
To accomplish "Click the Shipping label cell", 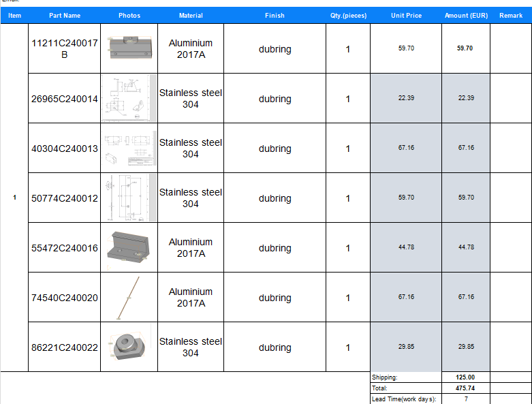I will (x=406, y=377).
